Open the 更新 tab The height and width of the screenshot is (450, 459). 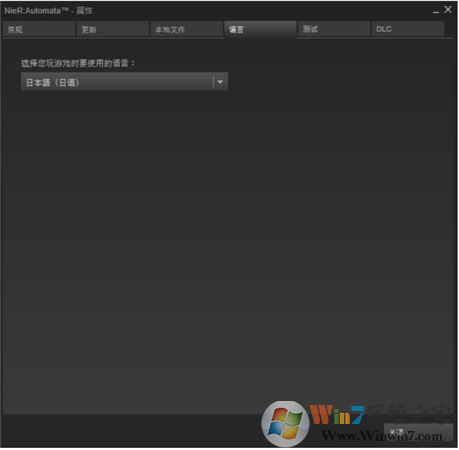point(113,29)
